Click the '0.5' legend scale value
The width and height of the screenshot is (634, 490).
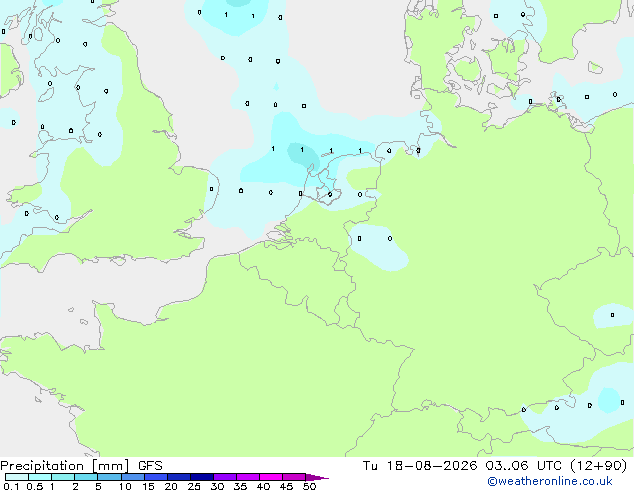[34, 486]
